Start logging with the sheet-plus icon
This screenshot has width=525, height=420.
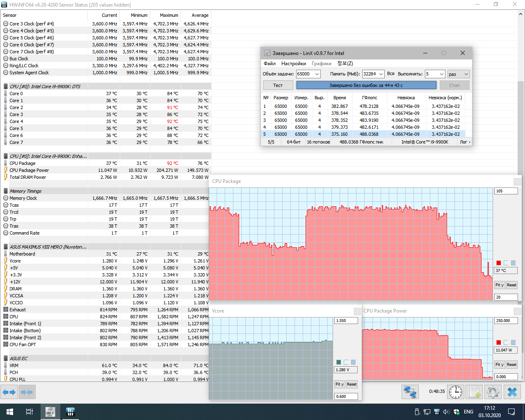475,392
